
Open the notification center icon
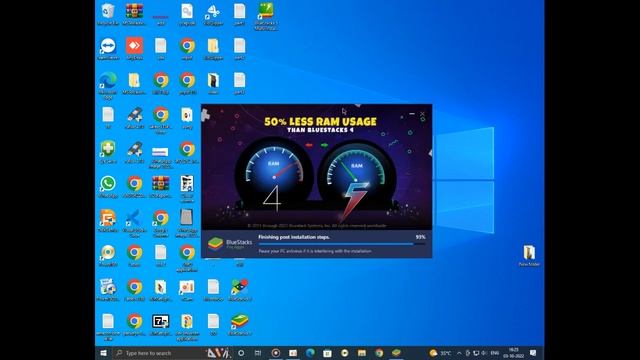(533, 353)
